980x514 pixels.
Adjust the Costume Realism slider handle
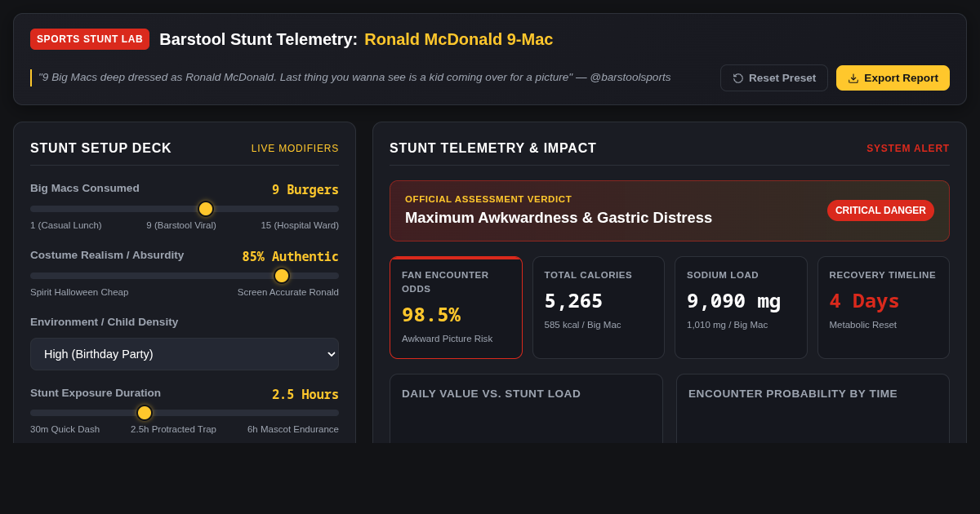pos(282,276)
